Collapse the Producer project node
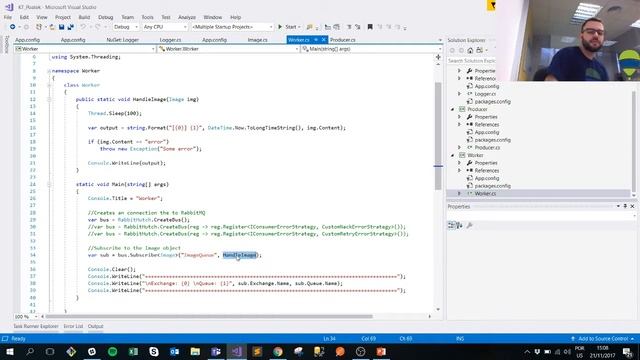 (452, 109)
